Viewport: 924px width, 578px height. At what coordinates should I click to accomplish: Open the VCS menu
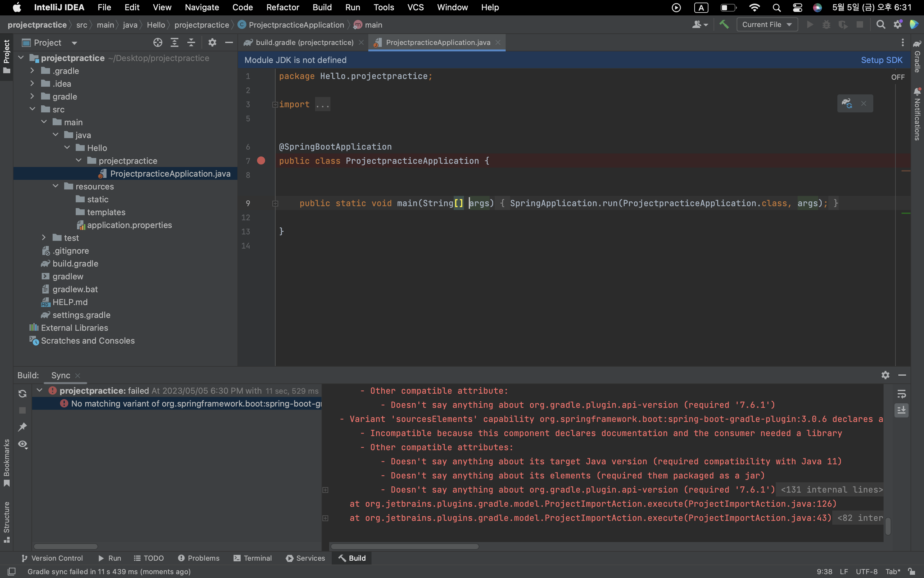click(x=415, y=7)
